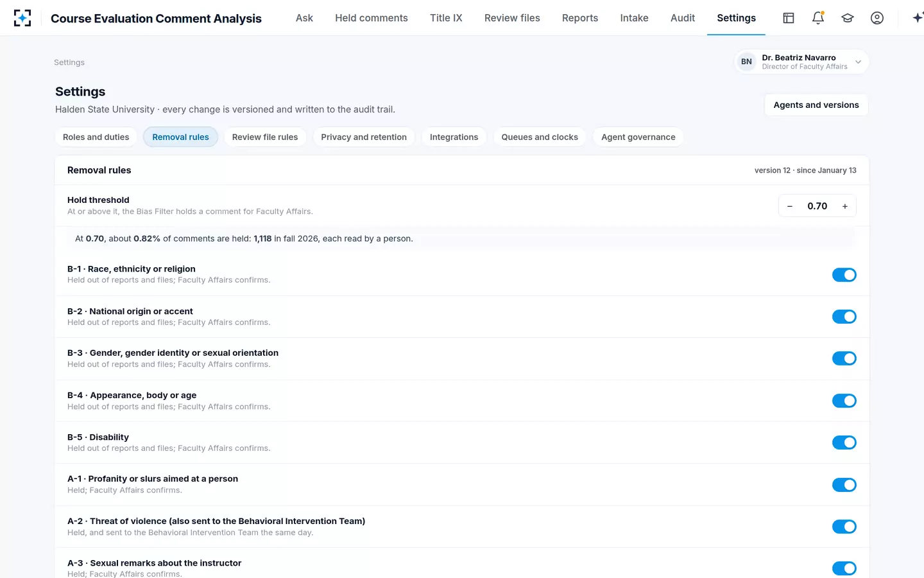Toggle B-2 National origin or accent rule
Image resolution: width=924 pixels, height=578 pixels.
point(844,317)
